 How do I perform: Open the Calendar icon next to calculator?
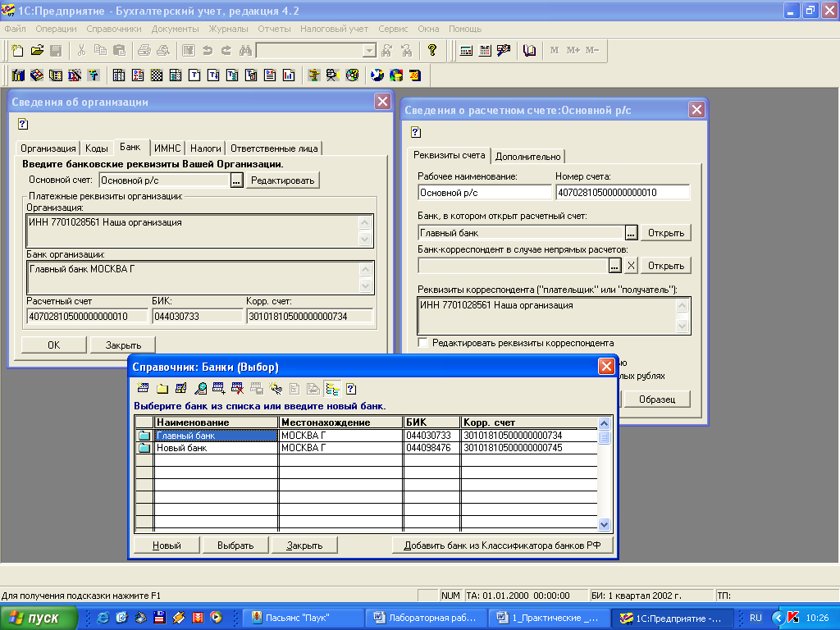(x=485, y=50)
